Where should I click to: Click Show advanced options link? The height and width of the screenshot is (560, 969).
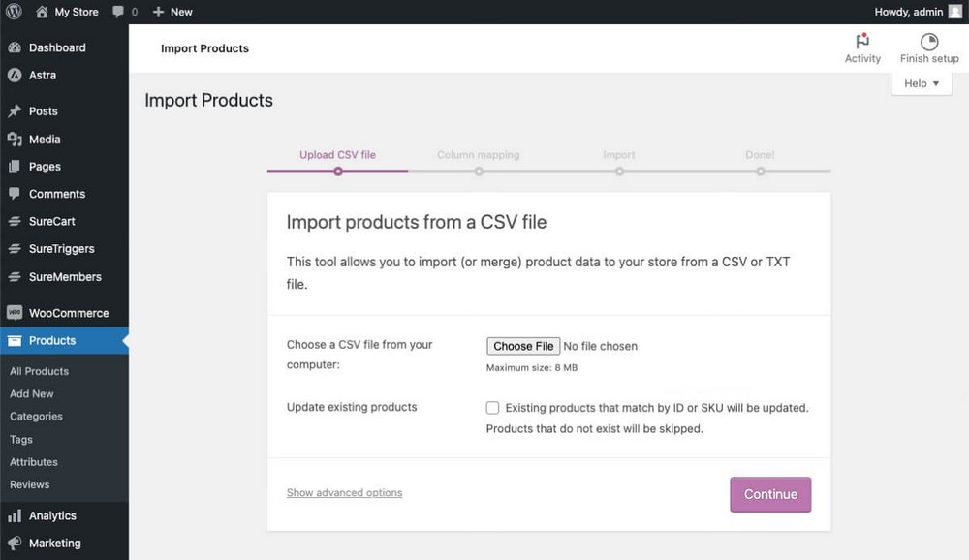point(344,492)
